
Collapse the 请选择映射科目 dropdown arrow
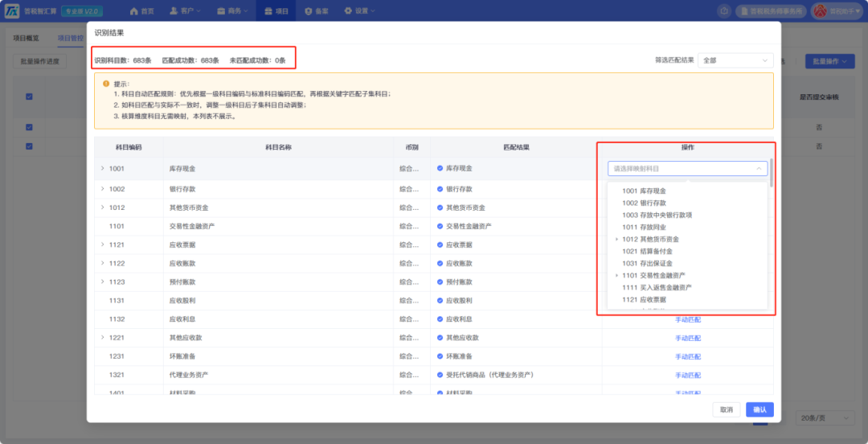pyautogui.click(x=759, y=168)
